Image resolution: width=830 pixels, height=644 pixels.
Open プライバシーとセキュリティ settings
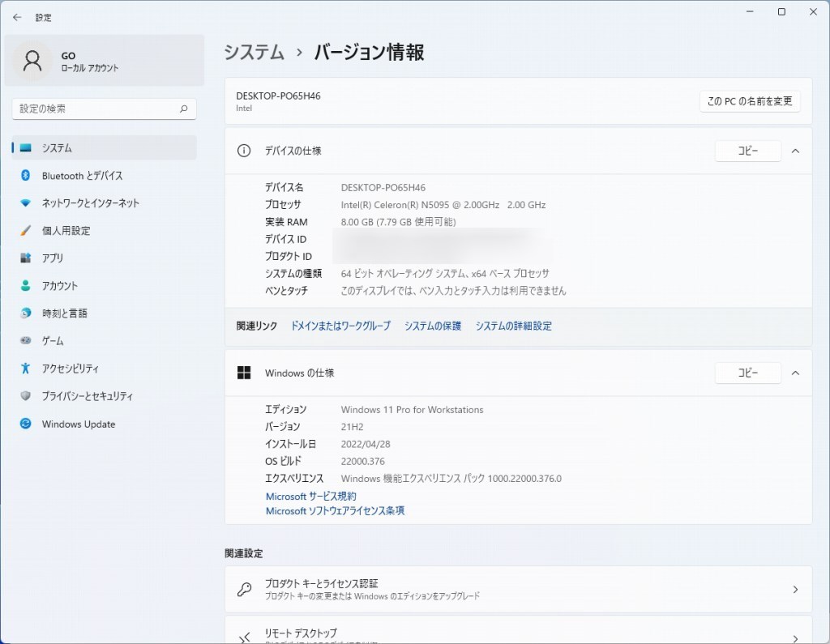tap(105, 395)
